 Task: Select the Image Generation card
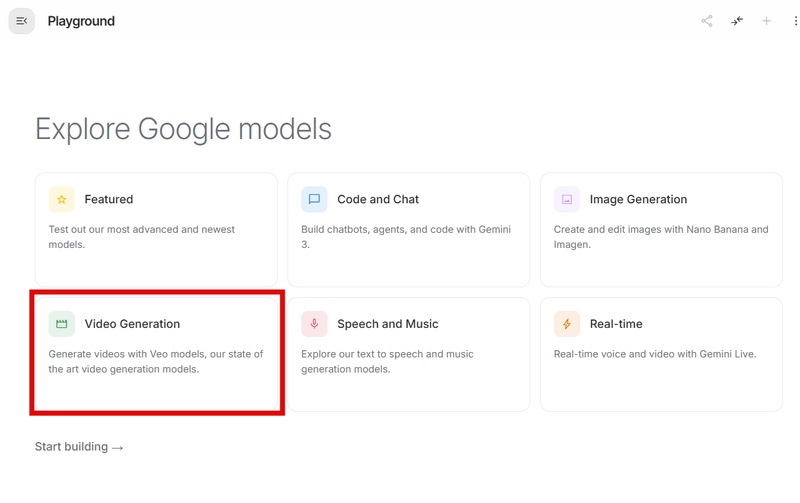[661, 230]
